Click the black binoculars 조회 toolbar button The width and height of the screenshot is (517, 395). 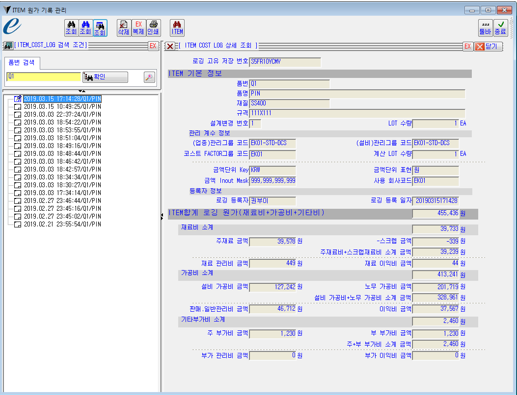tap(71, 28)
